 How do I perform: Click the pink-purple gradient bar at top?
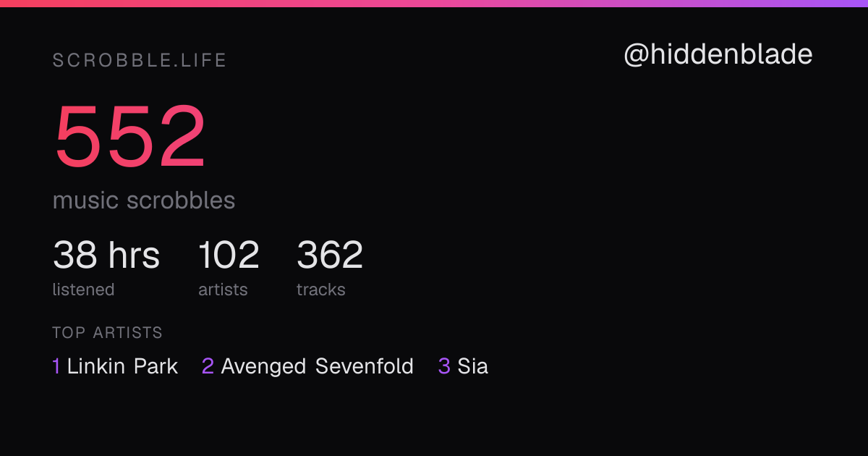434,4
